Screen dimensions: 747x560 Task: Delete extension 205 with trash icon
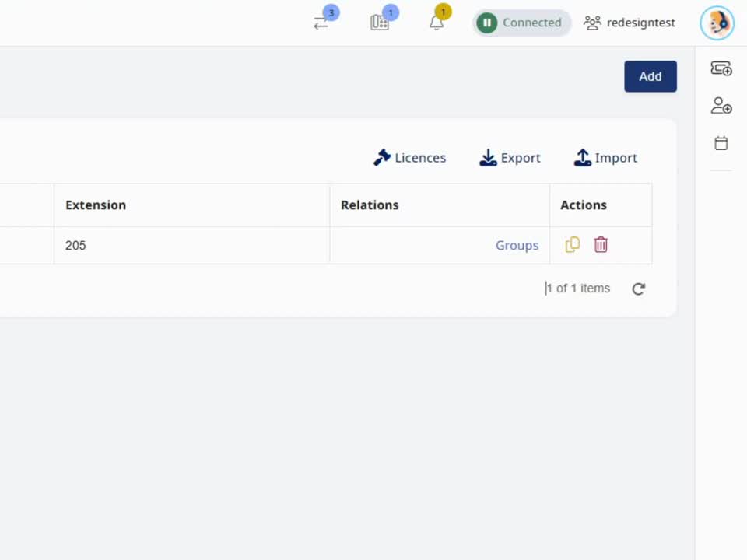tap(601, 245)
